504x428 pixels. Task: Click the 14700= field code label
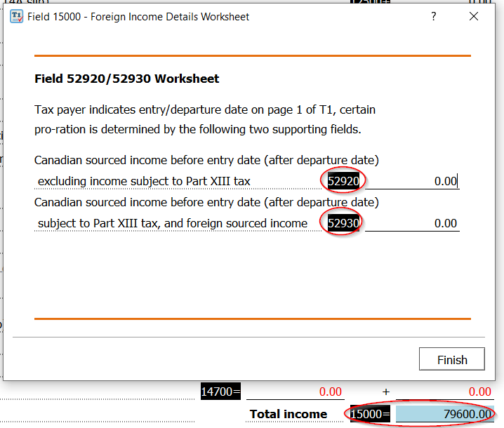pyautogui.click(x=220, y=392)
